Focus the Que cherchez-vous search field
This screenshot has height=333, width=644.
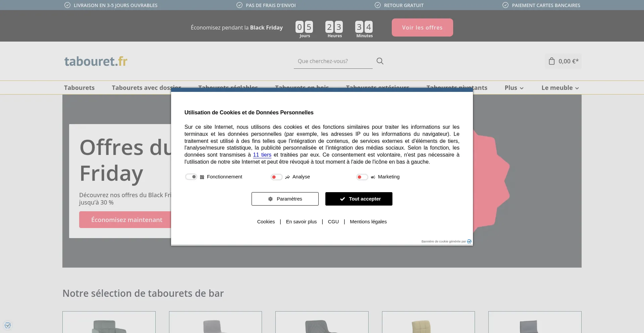(333, 61)
